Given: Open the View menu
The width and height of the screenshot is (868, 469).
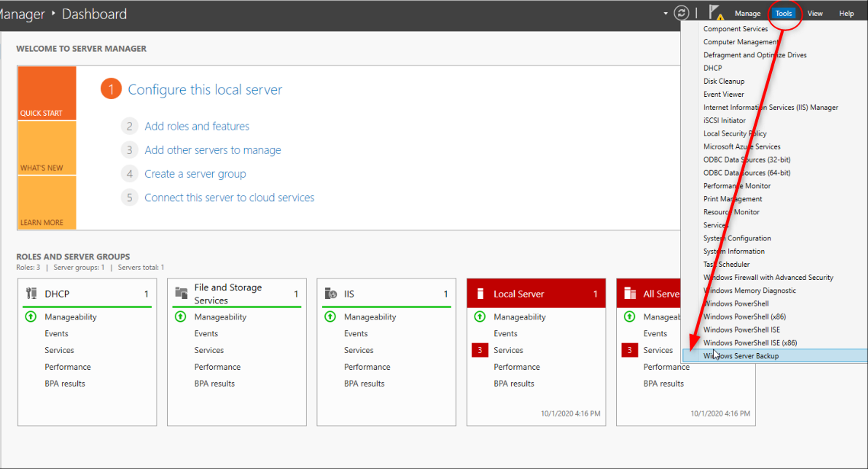Looking at the screenshot, I should coord(815,14).
